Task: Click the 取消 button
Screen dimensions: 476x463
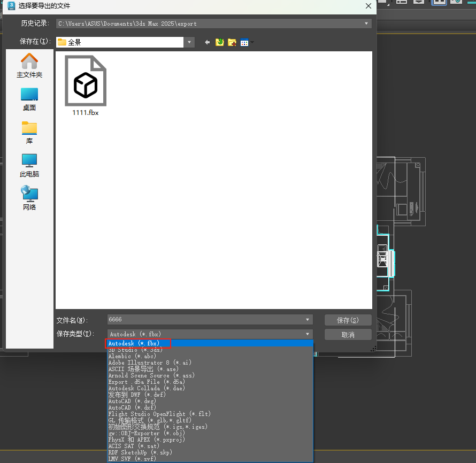Action: coord(348,335)
